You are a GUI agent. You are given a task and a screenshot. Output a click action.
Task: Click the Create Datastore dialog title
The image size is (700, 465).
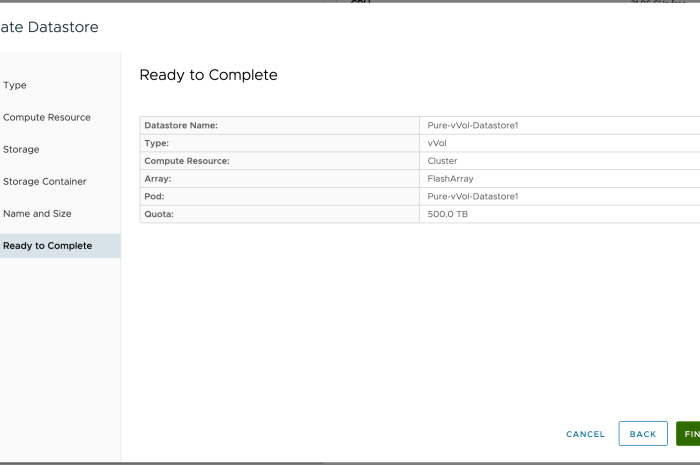pos(49,27)
